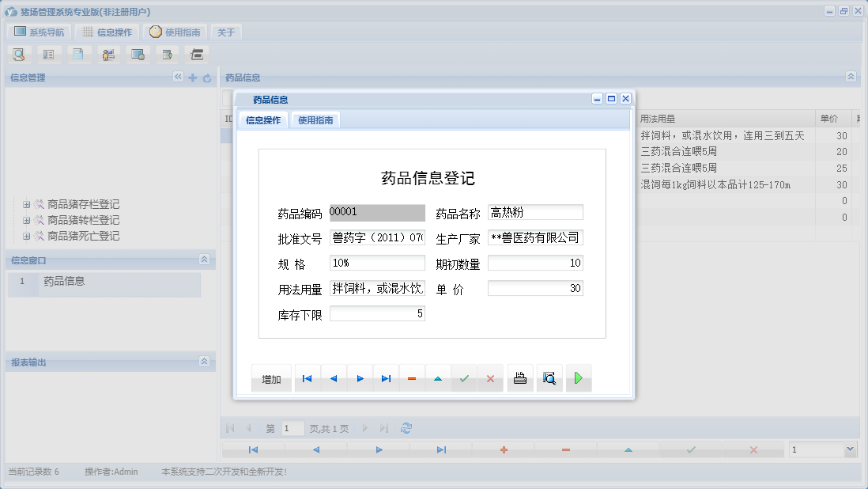Click the page number input field

click(x=292, y=427)
